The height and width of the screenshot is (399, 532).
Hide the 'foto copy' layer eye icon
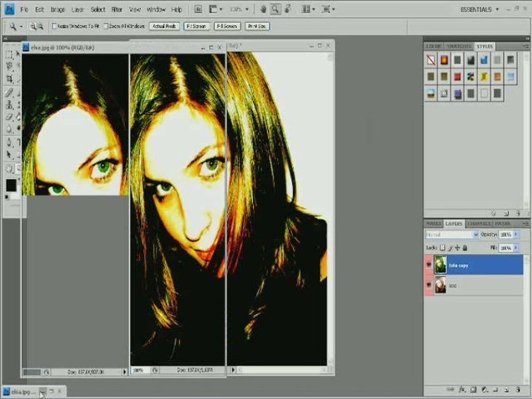point(429,265)
